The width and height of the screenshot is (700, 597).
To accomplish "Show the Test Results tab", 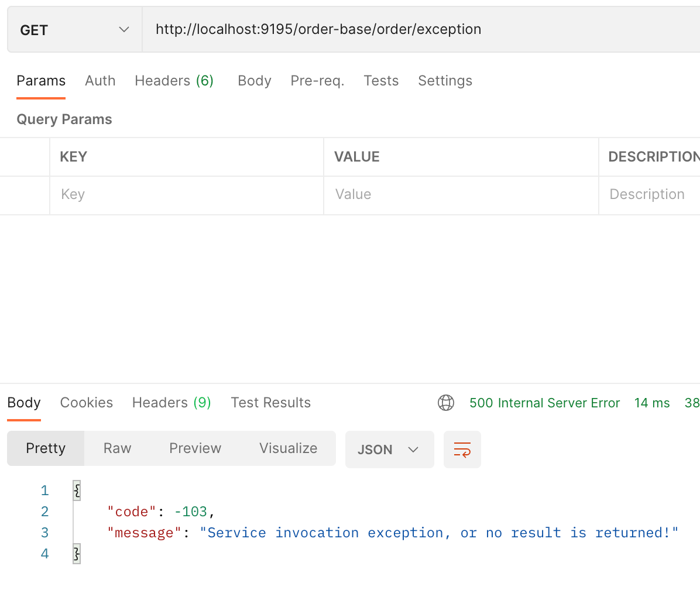I will point(270,403).
